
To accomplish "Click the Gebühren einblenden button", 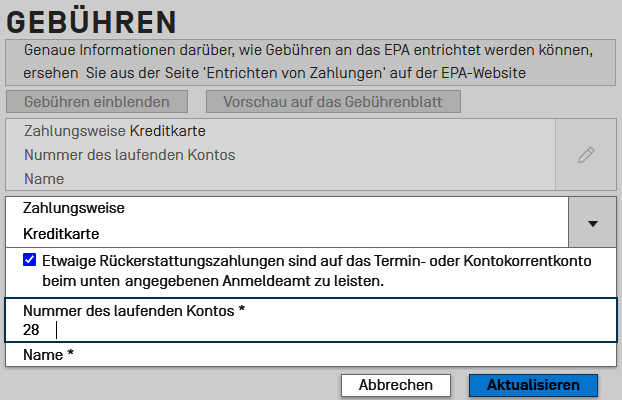I will tap(96, 101).
